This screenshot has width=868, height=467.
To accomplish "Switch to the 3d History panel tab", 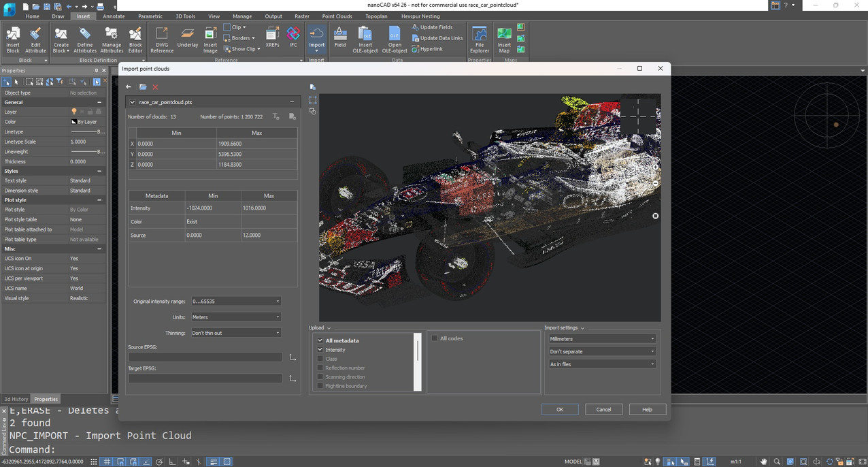I will coord(16,399).
